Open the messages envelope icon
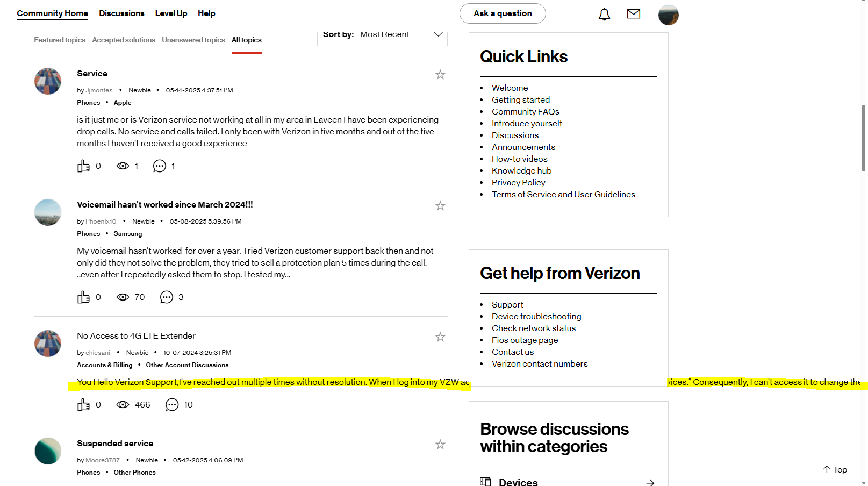 pos(634,14)
